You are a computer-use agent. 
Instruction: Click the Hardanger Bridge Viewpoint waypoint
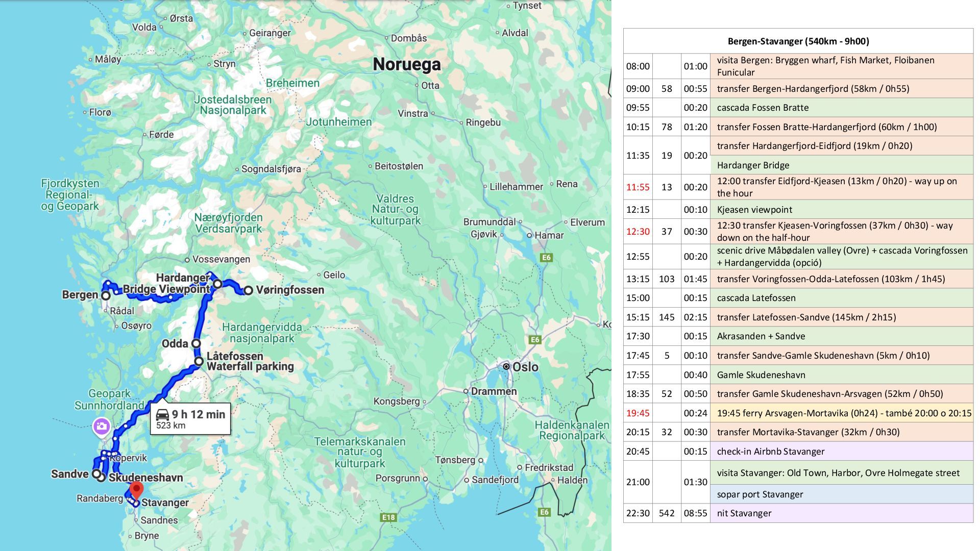[x=217, y=284]
